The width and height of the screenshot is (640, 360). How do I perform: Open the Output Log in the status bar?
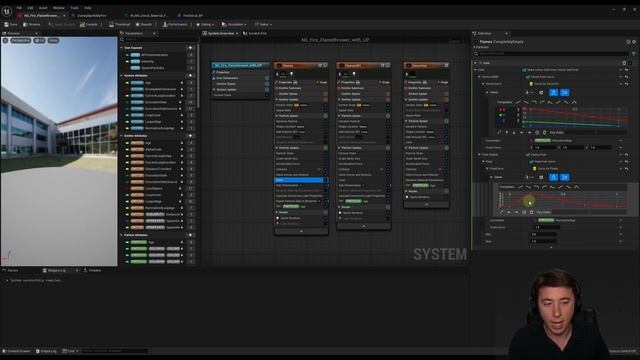[46, 351]
